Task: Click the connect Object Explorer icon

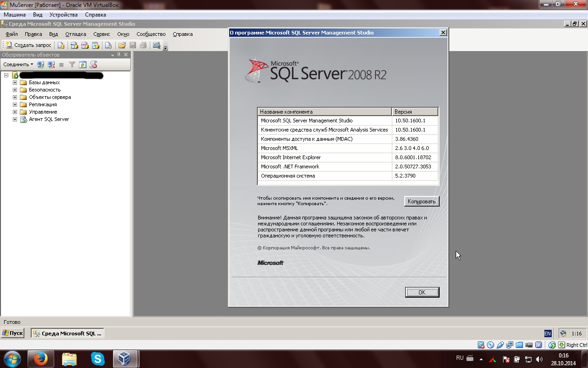Action: (x=40, y=64)
